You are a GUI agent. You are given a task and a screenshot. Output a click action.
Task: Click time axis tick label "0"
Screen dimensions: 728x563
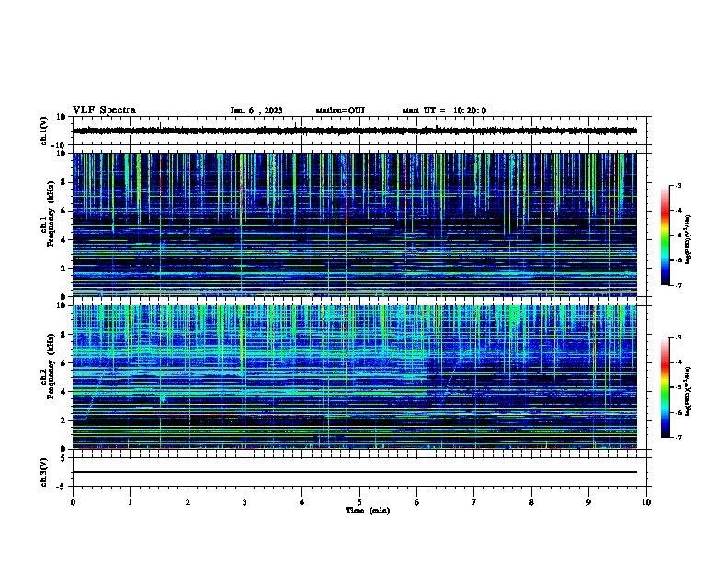(x=73, y=502)
